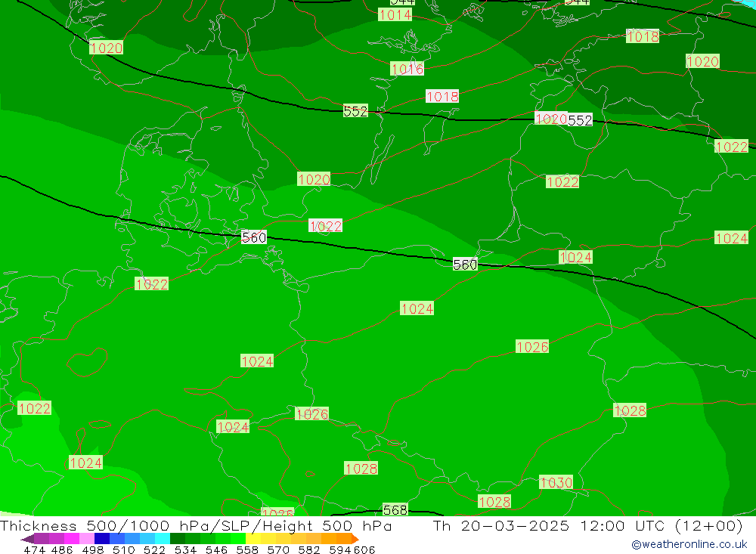756x554 pixels.
Task: Click the weatheronline.co.uk copyright link
Action: (x=689, y=544)
